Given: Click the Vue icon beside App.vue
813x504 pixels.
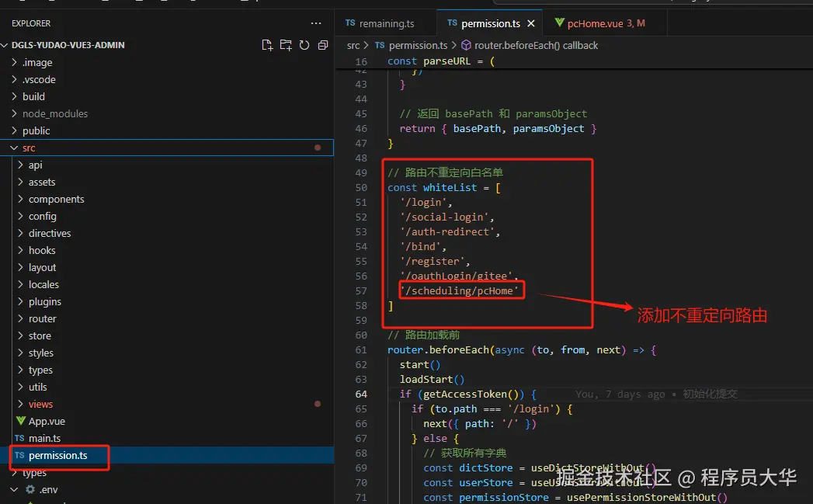Looking at the screenshot, I should (21, 421).
